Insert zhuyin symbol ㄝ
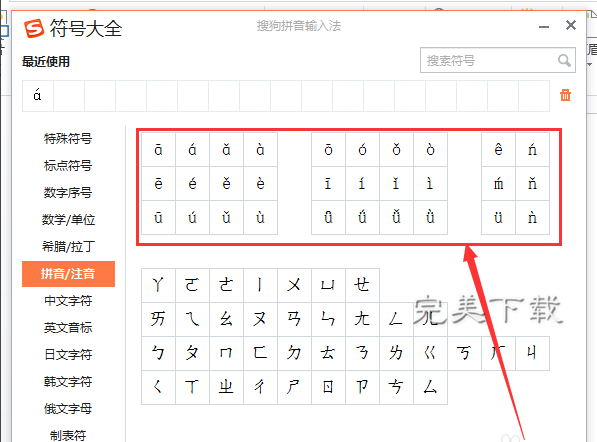 pyautogui.click(x=362, y=285)
